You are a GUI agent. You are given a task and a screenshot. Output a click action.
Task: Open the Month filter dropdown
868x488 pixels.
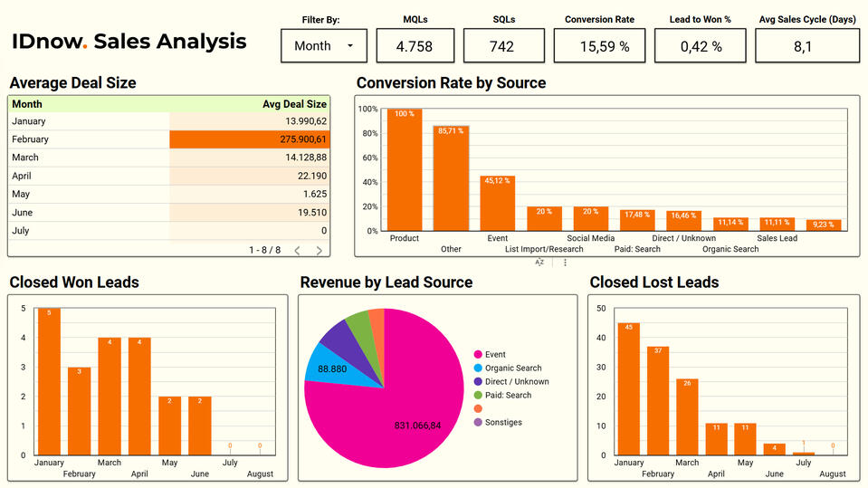[323, 45]
